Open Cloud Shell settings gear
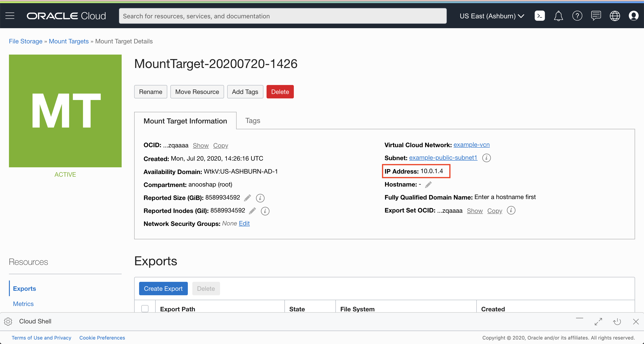The image size is (644, 344). (x=8, y=321)
